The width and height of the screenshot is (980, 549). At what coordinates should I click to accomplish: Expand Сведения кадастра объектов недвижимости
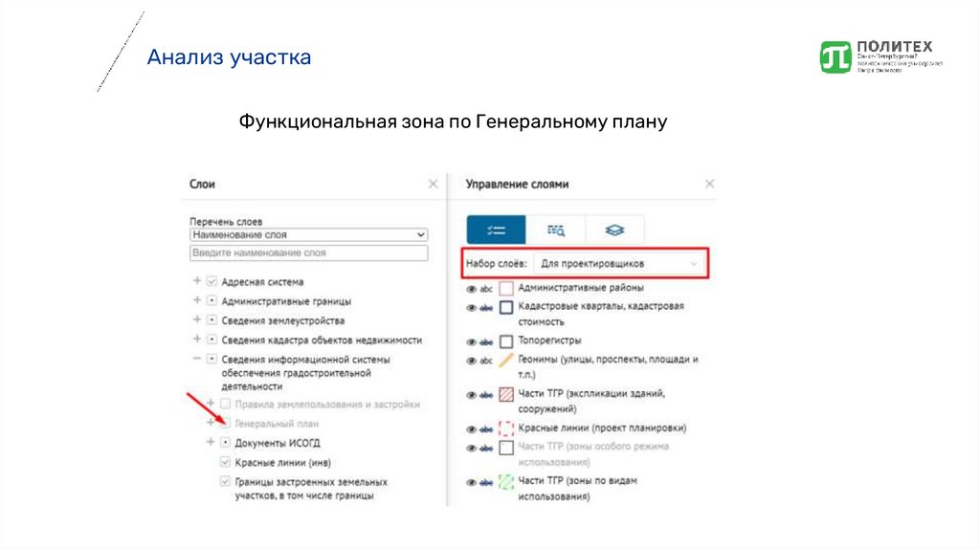point(197,340)
